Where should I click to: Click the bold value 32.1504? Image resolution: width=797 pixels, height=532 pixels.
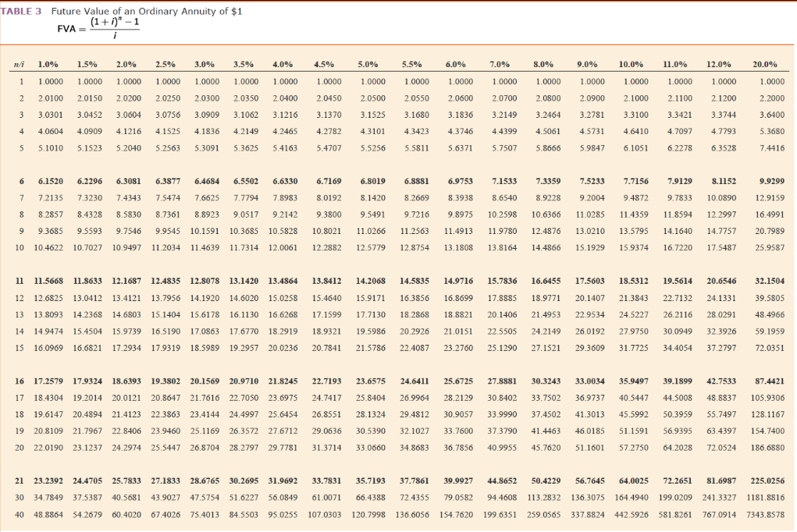[x=770, y=281]
